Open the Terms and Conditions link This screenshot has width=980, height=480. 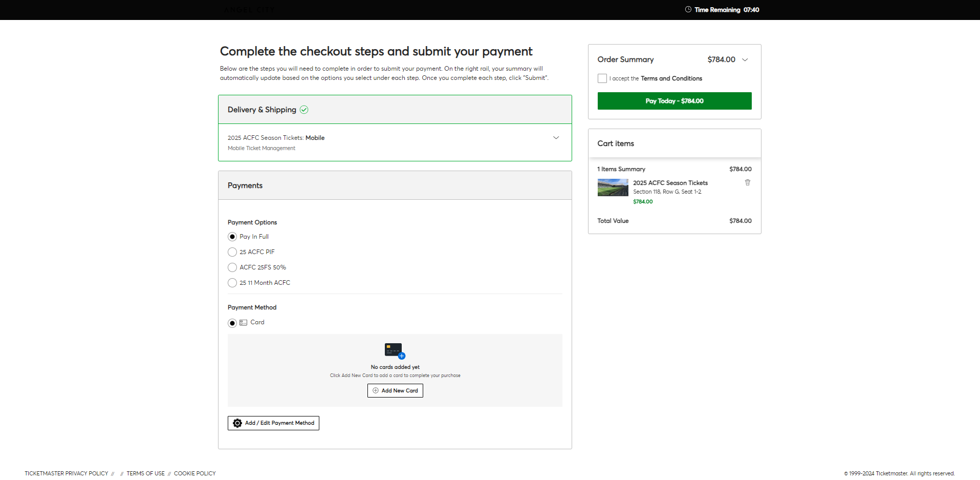671,78
